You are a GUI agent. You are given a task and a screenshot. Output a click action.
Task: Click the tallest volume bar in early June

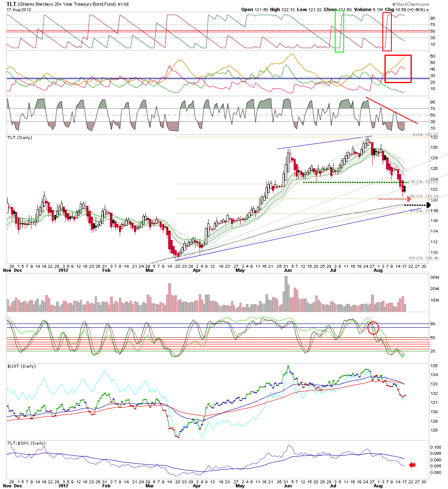coord(286,294)
